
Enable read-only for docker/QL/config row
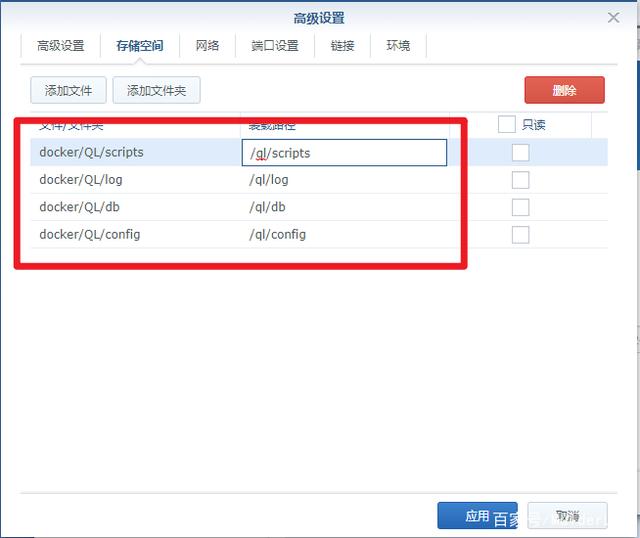click(520, 235)
